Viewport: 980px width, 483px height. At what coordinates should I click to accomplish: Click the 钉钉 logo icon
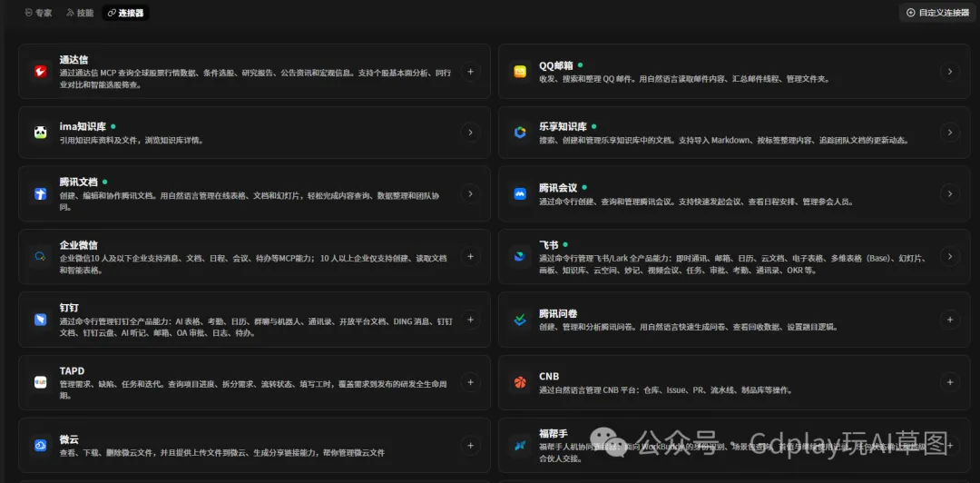[x=41, y=320]
